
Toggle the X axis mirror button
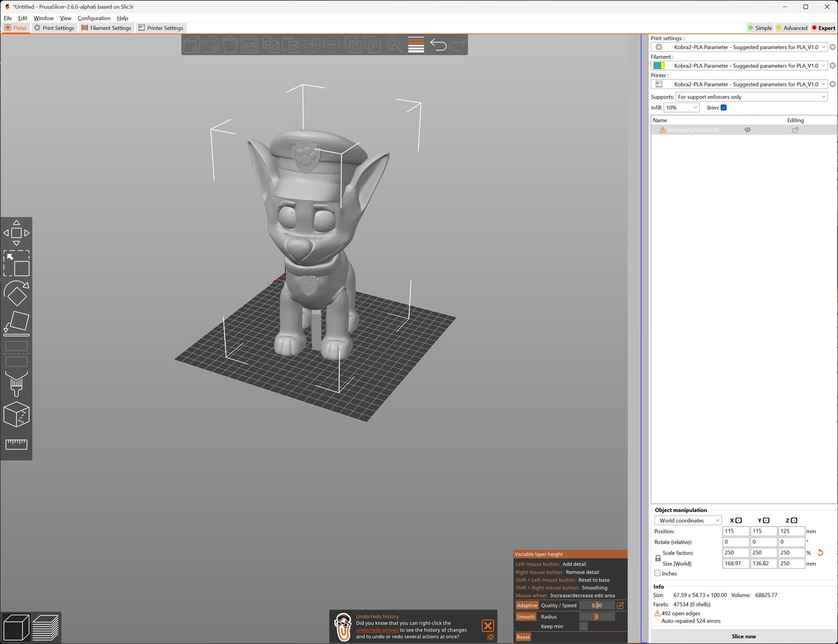pyautogui.click(x=738, y=520)
